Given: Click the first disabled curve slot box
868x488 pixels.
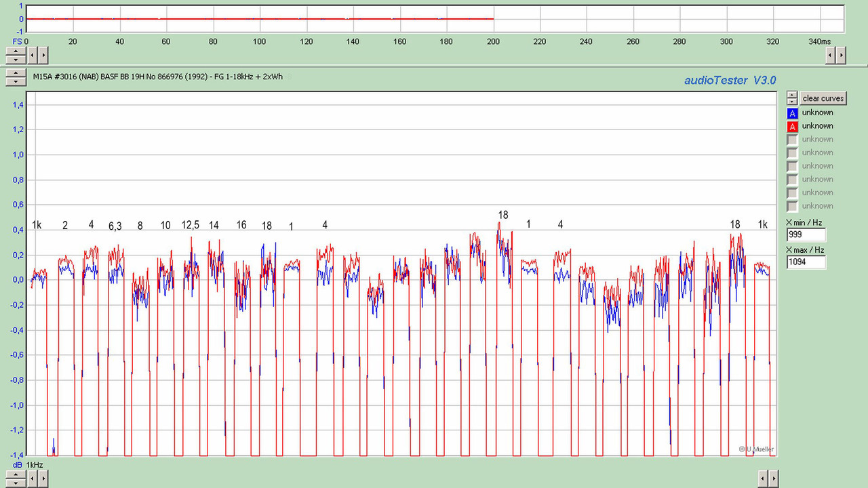Looking at the screenshot, I should (792, 140).
